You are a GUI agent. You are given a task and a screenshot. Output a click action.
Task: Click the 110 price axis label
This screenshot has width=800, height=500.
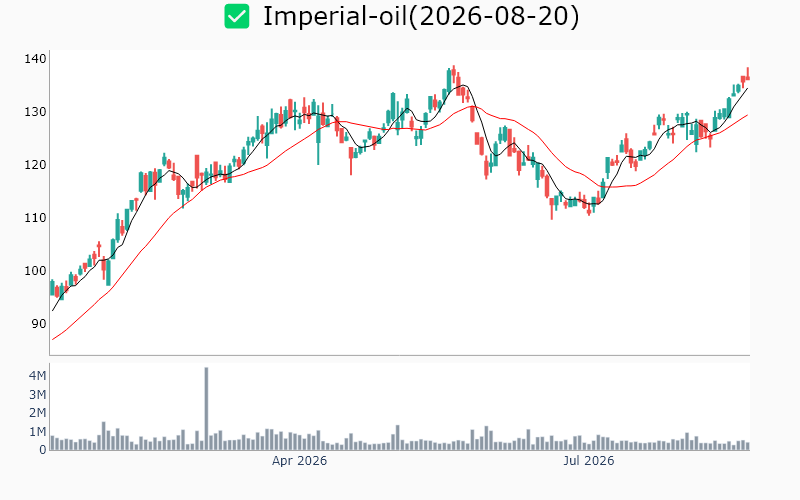pyautogui.click(x=35, y=218)
